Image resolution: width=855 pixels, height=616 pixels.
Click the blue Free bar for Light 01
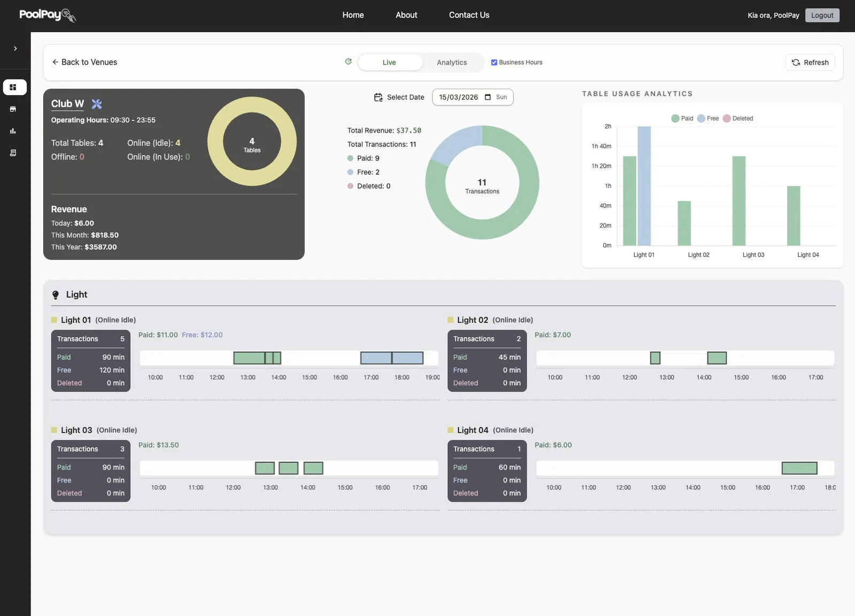(644, 186)
